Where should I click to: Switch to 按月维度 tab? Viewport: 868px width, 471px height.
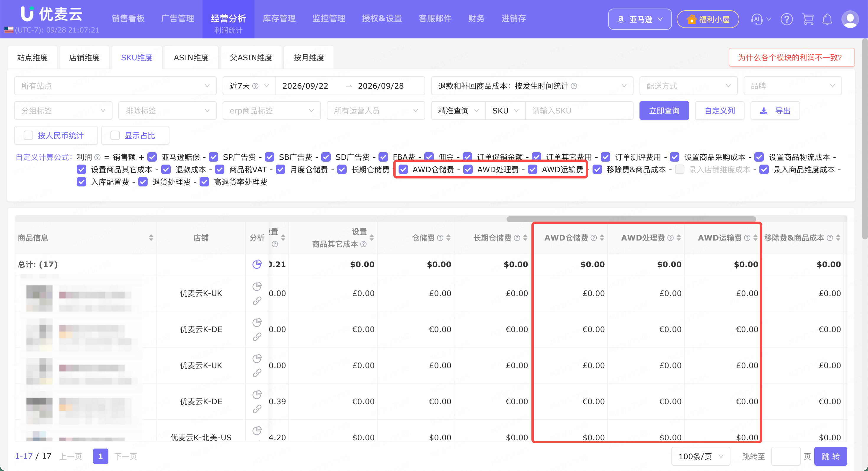click(x=309, y=58)
